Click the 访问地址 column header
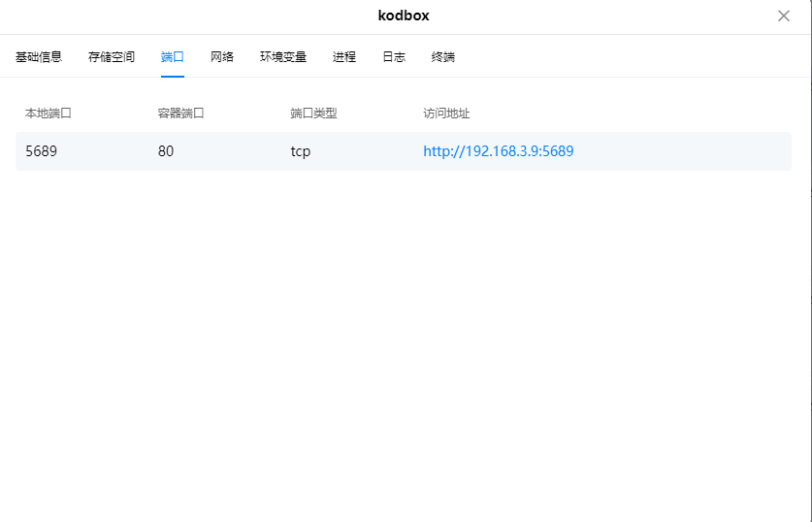 click(446, 114)
